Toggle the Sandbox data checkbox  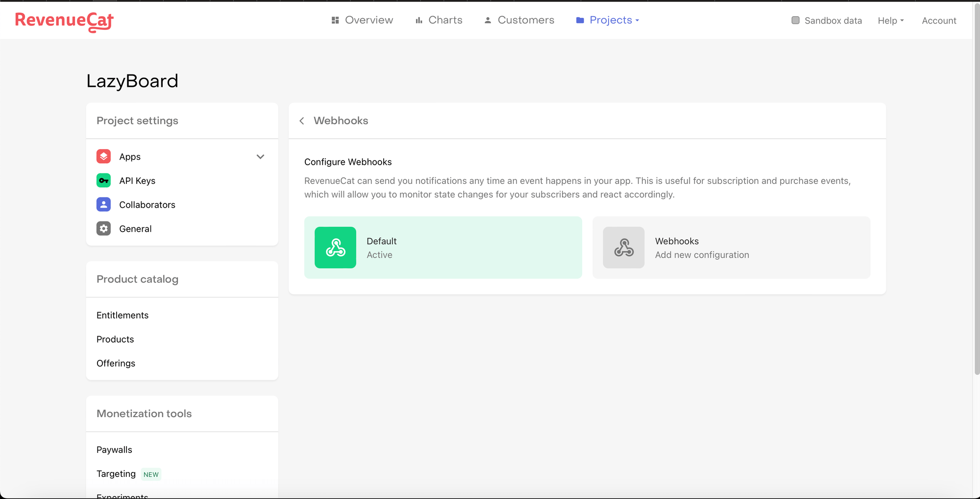(x=795, y=20)
